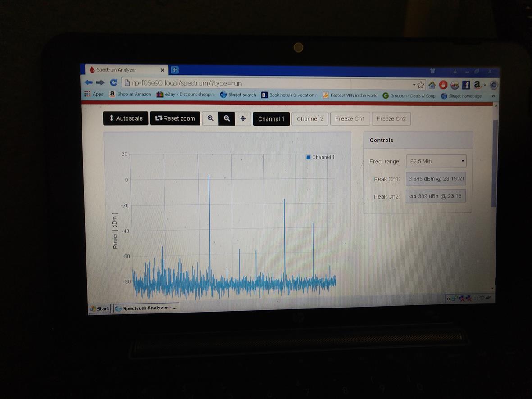The height and width of the screenshot is (399, 532).
Task: Expand hidden system tray icons
Action: click(448, 299)
